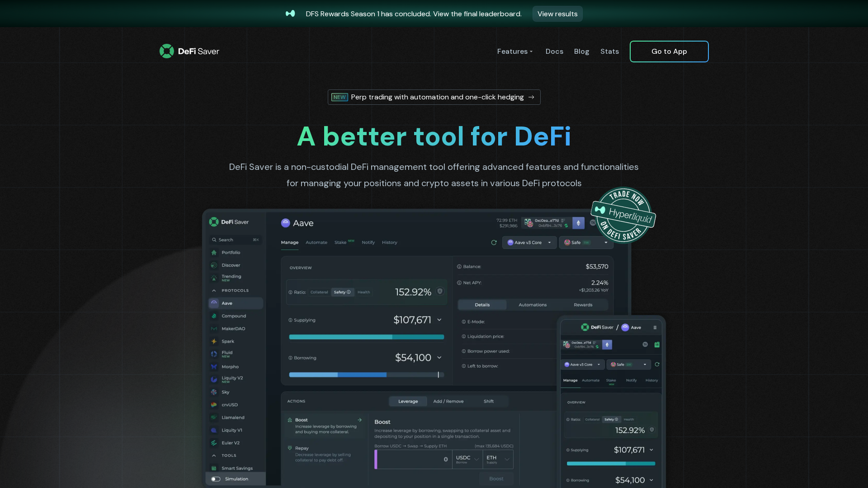Click the Aave ghost logo beside dashboard title

coord(285,223)
